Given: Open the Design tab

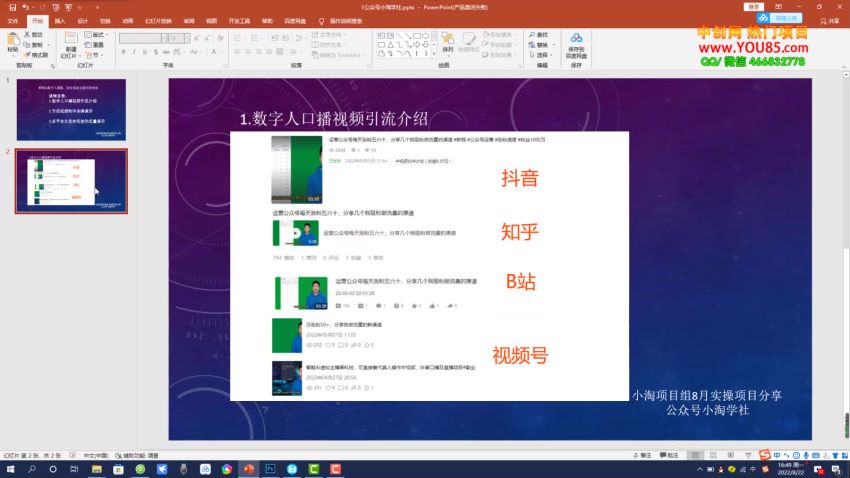Looking at the screenshot, I should pos(82,21).
